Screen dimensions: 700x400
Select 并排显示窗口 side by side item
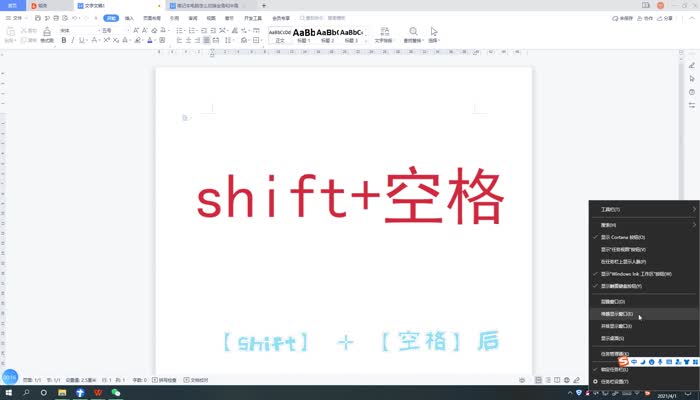click(643, 326)
